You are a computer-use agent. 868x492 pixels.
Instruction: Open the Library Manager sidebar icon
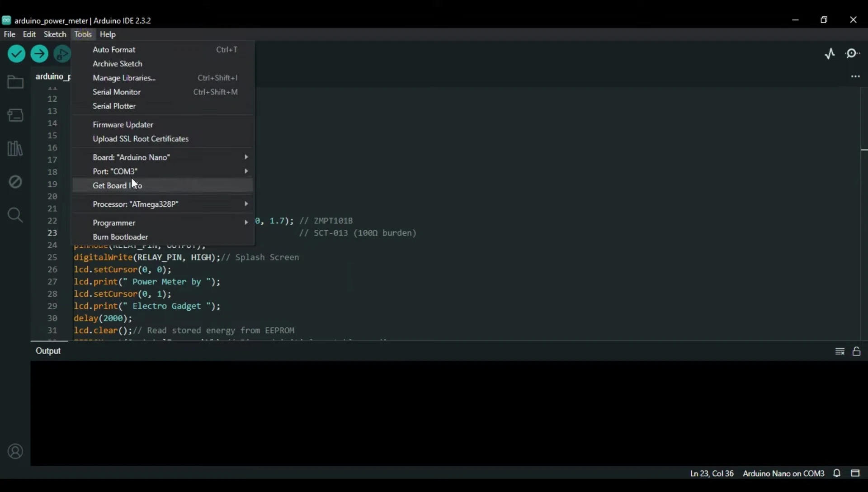15,148
